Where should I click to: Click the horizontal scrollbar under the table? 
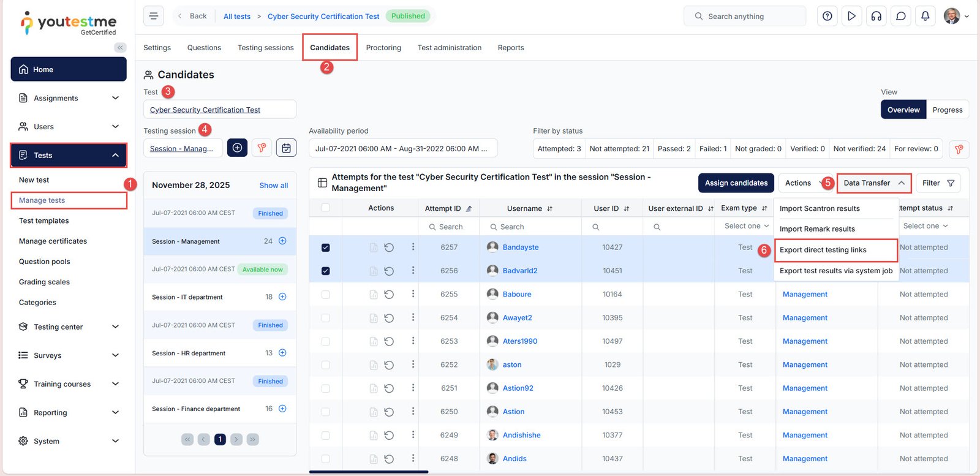(x=369, y=472)
